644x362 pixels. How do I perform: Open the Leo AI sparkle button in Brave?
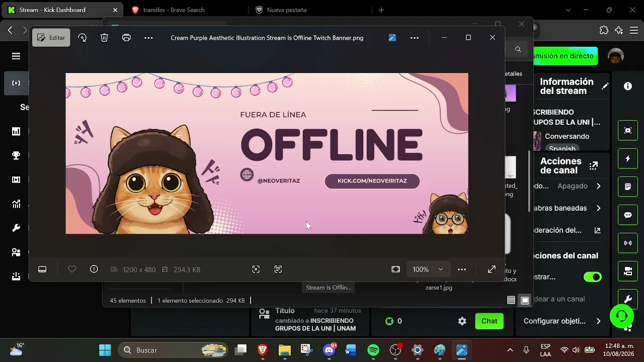(x=619, y=30)
